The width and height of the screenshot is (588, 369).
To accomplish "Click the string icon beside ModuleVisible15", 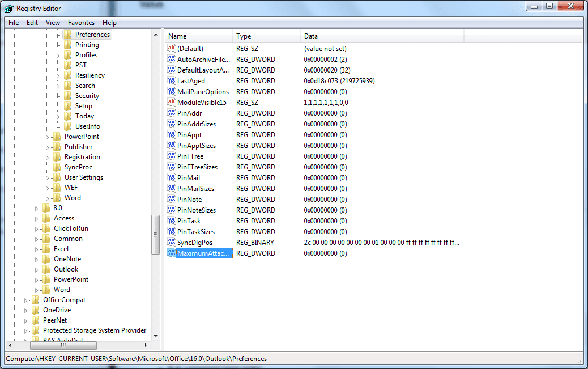I will pos(172,102).
